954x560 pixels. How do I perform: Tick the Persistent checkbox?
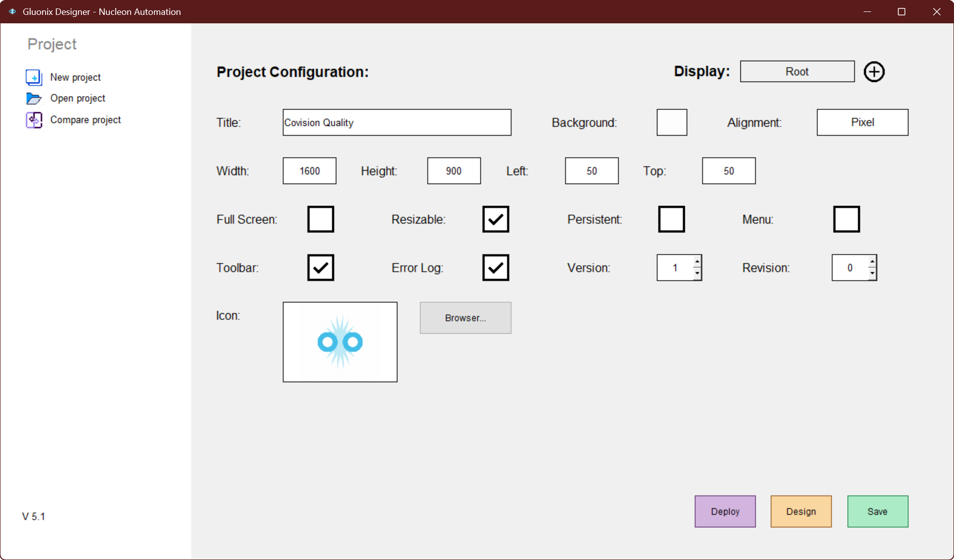pyautogui.click(x=671, y=219)
